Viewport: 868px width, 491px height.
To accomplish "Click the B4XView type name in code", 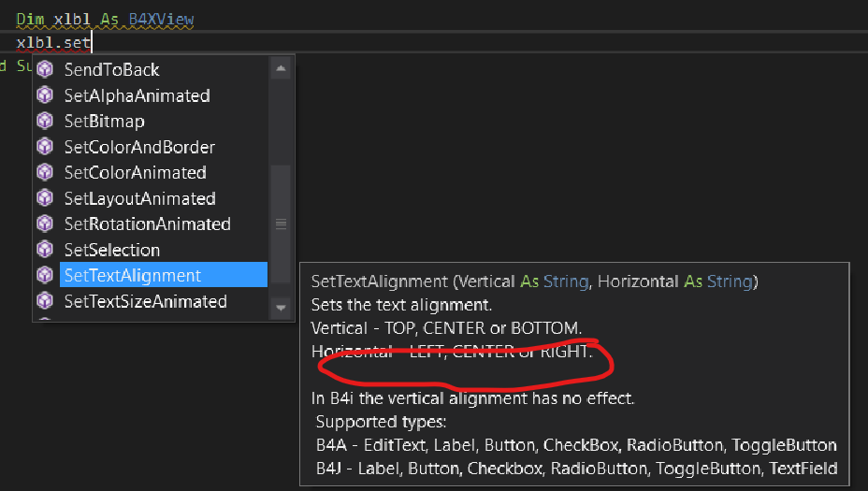I will 161,19.
